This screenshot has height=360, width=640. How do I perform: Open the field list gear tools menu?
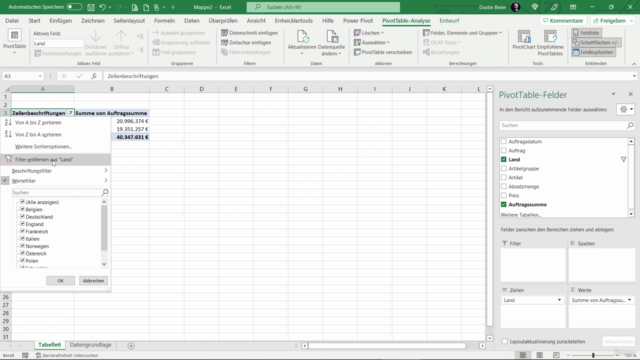(626, 109)
